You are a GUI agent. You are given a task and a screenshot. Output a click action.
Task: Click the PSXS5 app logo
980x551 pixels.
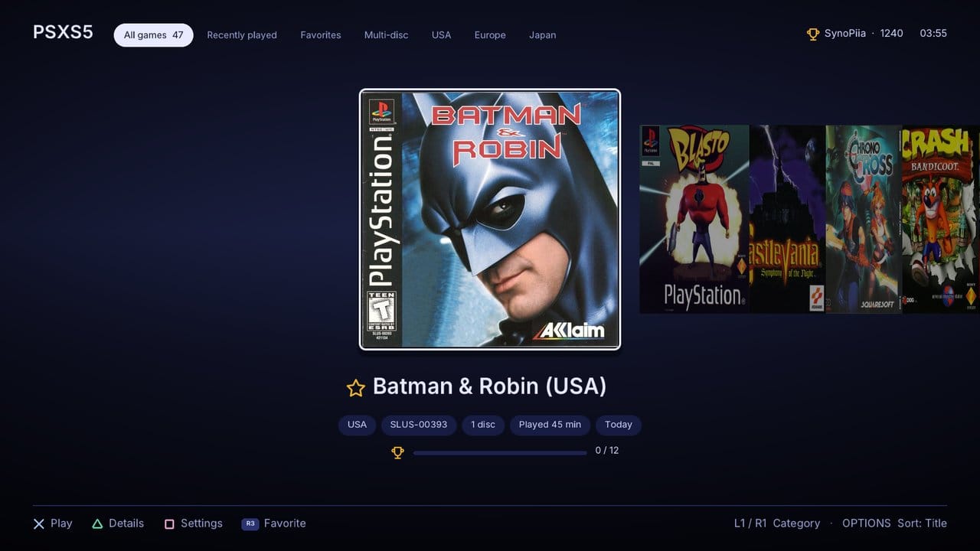[63, 32]
